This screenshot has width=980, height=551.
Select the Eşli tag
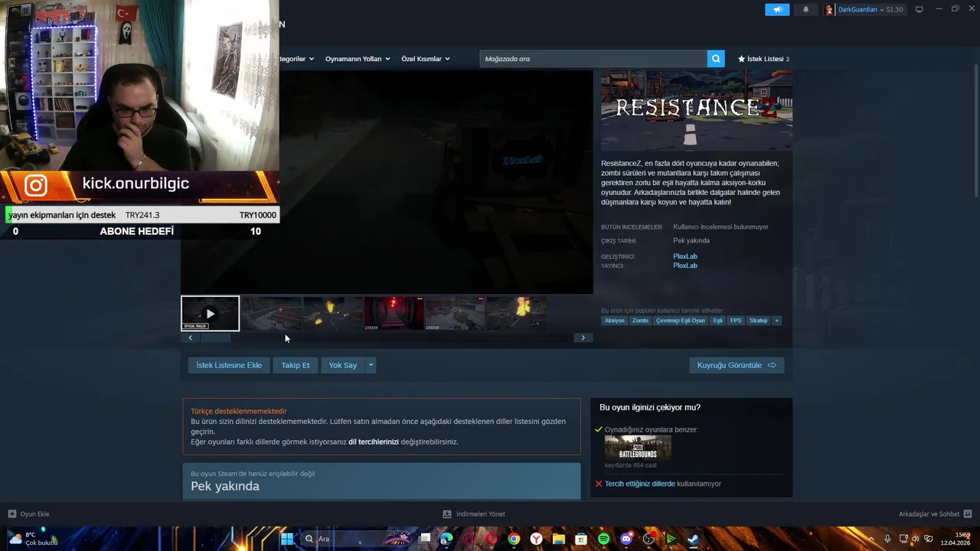718,321
